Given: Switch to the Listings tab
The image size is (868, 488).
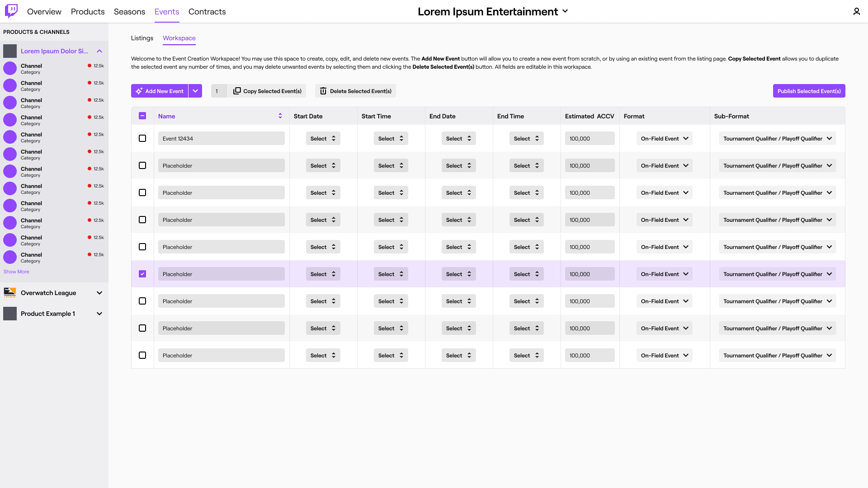Looking at the screenshot, I should point(142,38).
